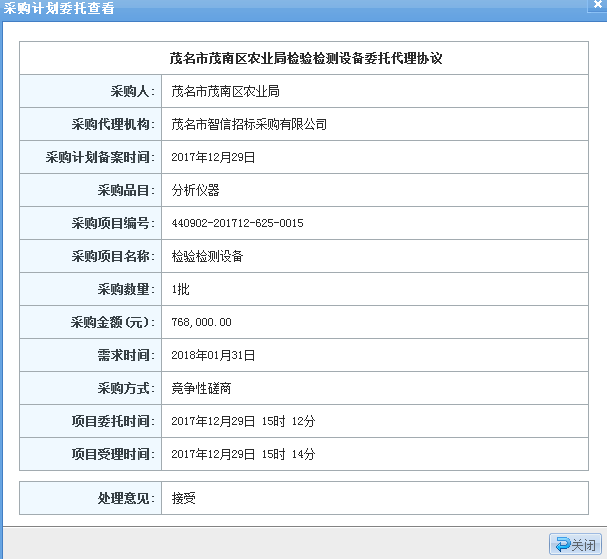This screenshot has width=607, height=559.
Task: Select the item category value 分析仪器
Action: tap(195, 190)
